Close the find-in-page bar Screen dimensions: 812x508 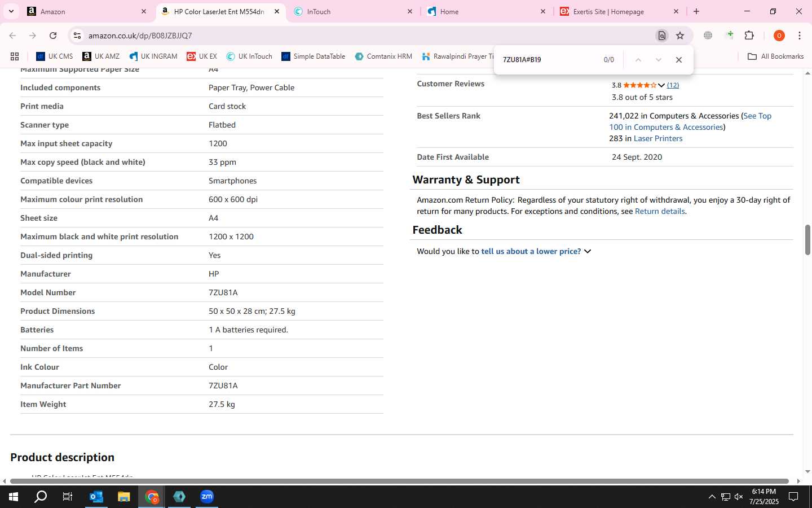679,60
